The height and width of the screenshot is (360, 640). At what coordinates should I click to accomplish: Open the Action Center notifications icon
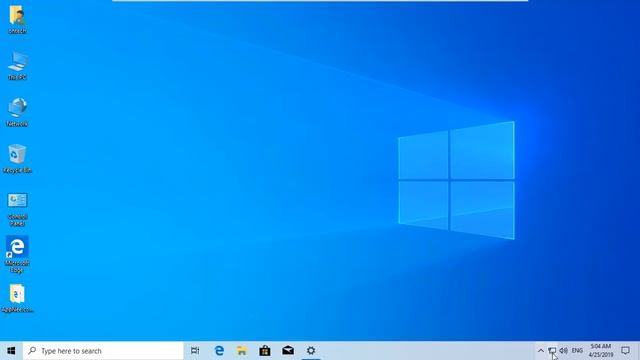tap(625, 351)
